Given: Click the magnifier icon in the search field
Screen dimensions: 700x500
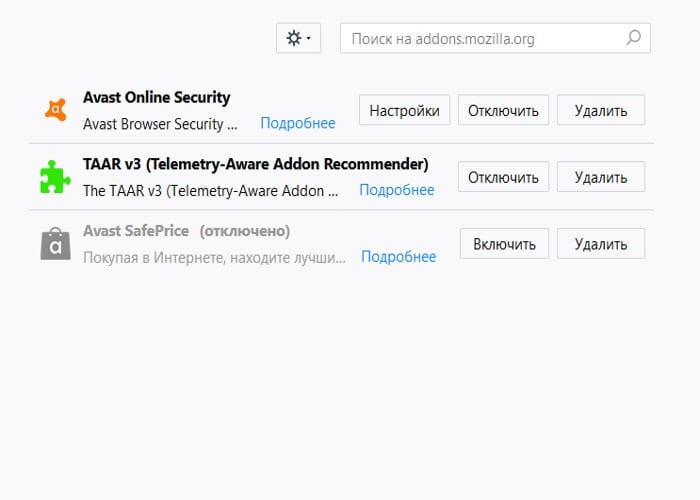Looking at the screenshot, I should [633, 38].
